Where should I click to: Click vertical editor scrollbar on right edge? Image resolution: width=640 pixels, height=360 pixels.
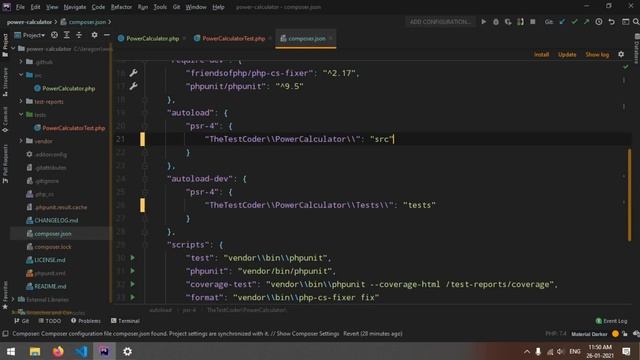tap(629, 195)
